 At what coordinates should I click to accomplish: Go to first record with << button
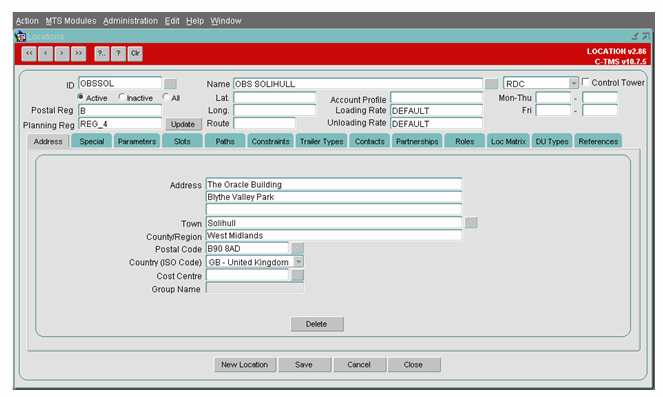pyautogui.click(x=29, y=54)
